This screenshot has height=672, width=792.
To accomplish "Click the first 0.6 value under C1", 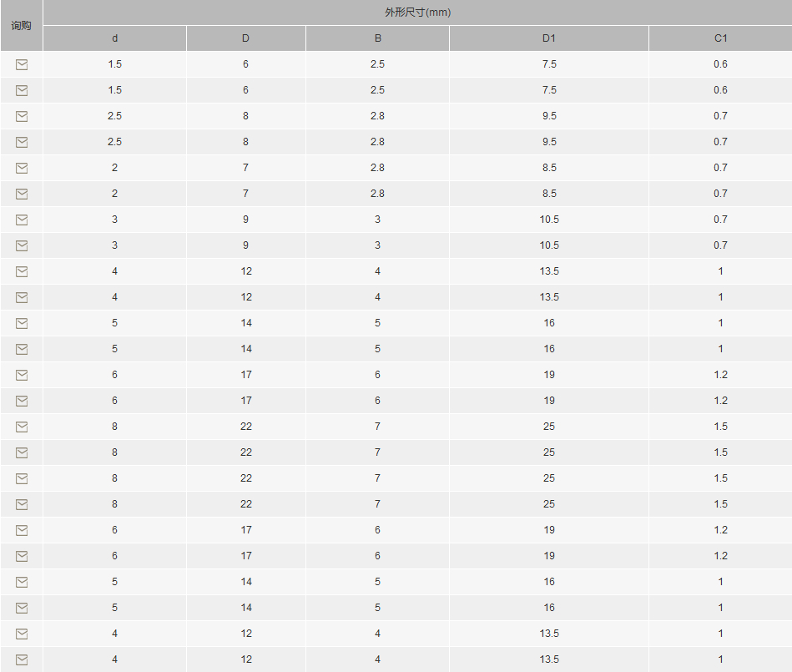I will click(x=720, y=64).
